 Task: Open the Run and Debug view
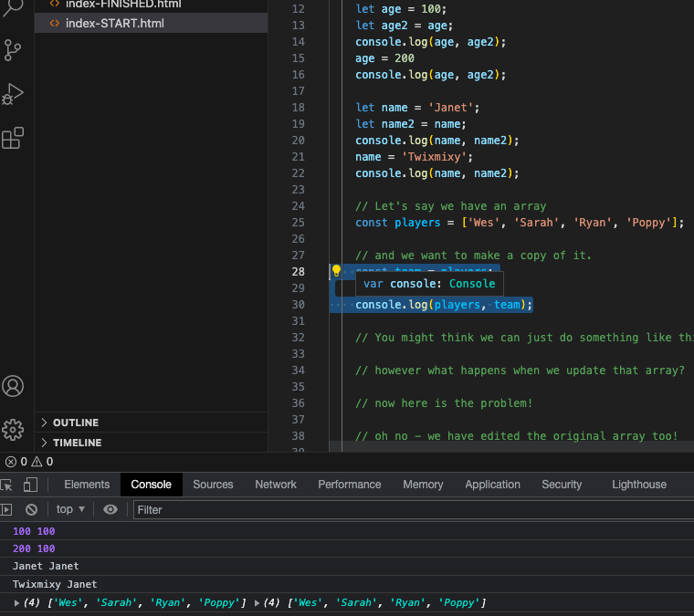click(13, 94)
